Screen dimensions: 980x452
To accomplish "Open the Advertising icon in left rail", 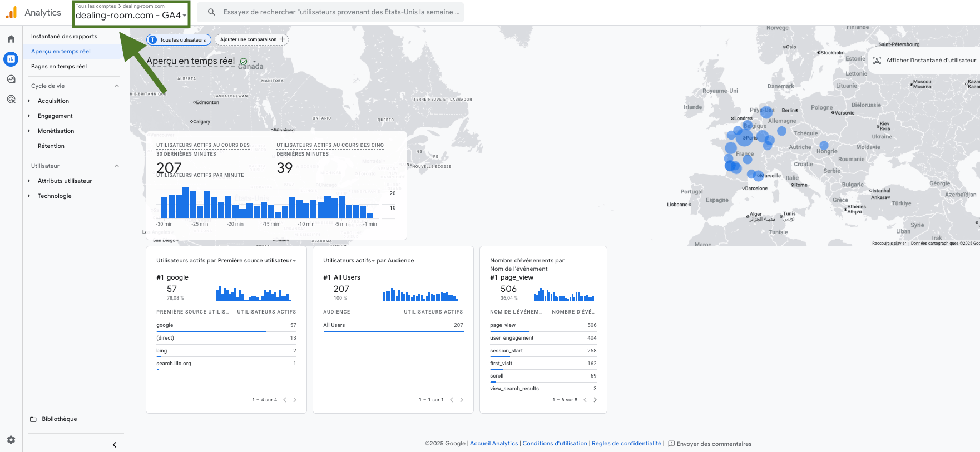I will point(11,99).
